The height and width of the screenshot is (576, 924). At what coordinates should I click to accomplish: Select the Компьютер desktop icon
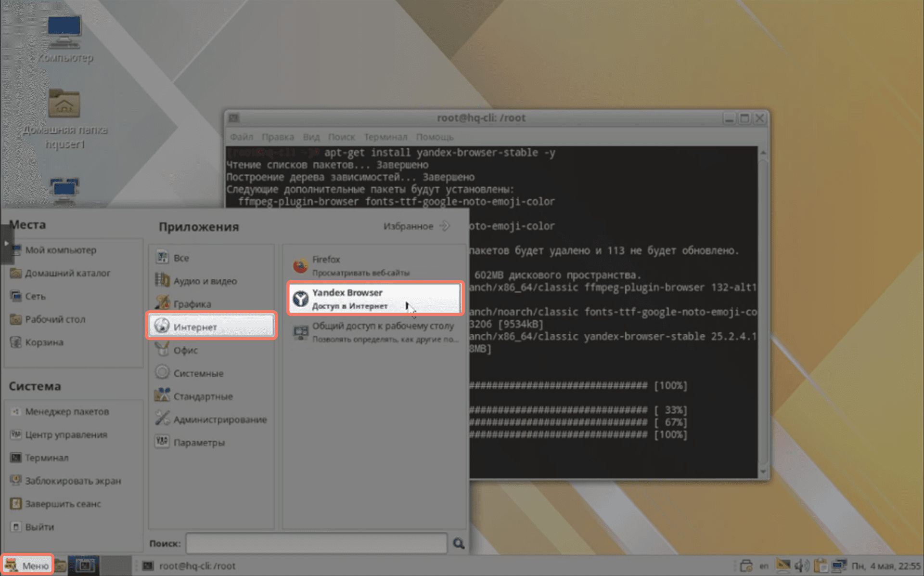point(65,39)
